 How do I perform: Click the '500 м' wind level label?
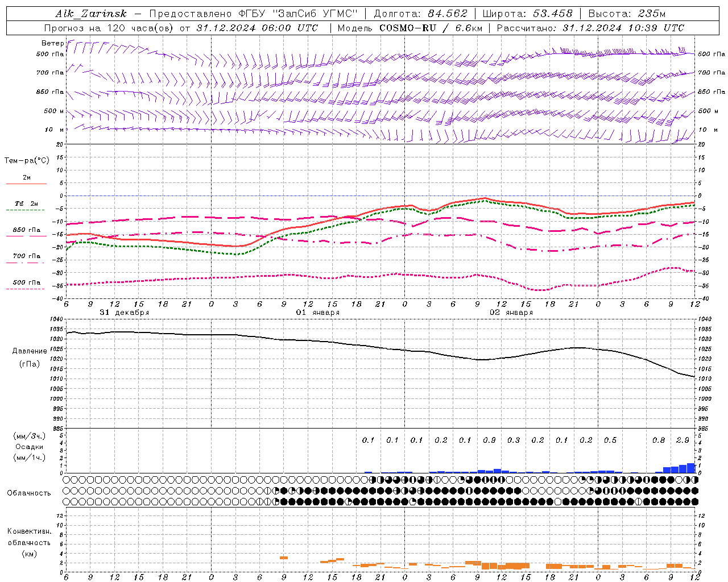54,111
